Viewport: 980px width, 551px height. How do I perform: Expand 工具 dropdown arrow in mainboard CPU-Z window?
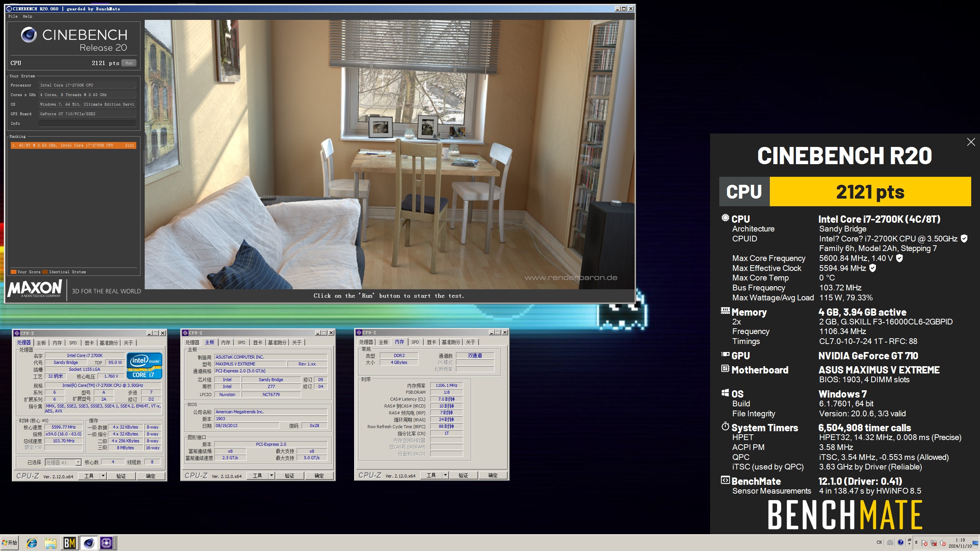tap(271, 476)
